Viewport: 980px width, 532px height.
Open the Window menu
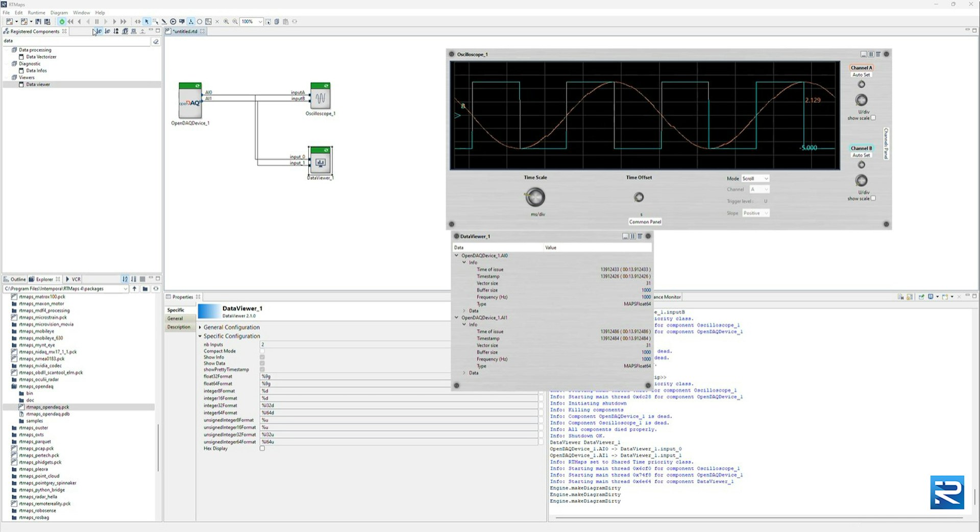(81, 13)
